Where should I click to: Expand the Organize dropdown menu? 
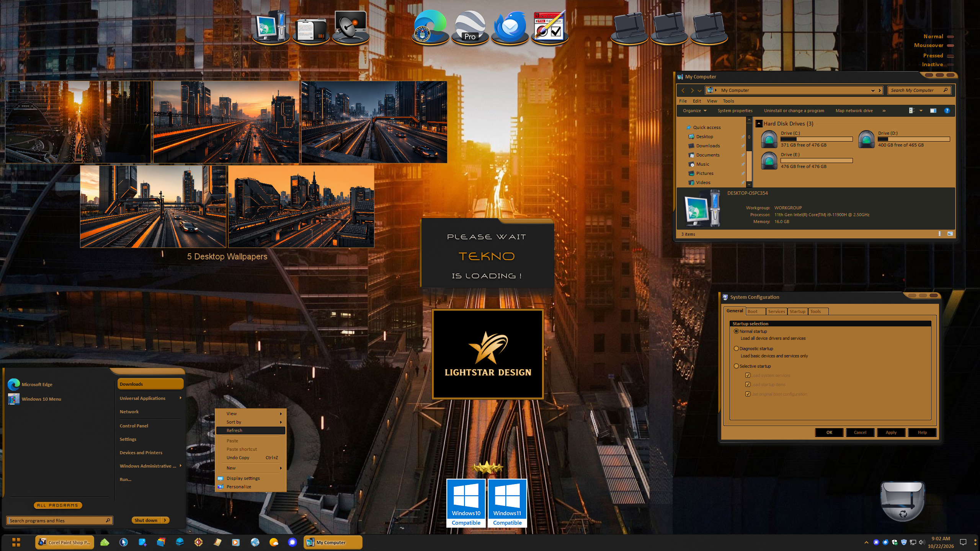click(694, 111)
